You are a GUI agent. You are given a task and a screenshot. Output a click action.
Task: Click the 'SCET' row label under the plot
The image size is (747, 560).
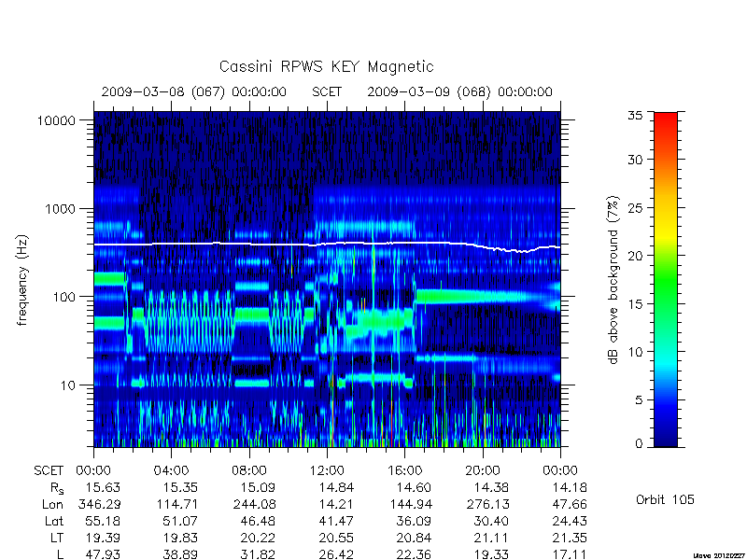pyautogui.click(x=49, y=471)
